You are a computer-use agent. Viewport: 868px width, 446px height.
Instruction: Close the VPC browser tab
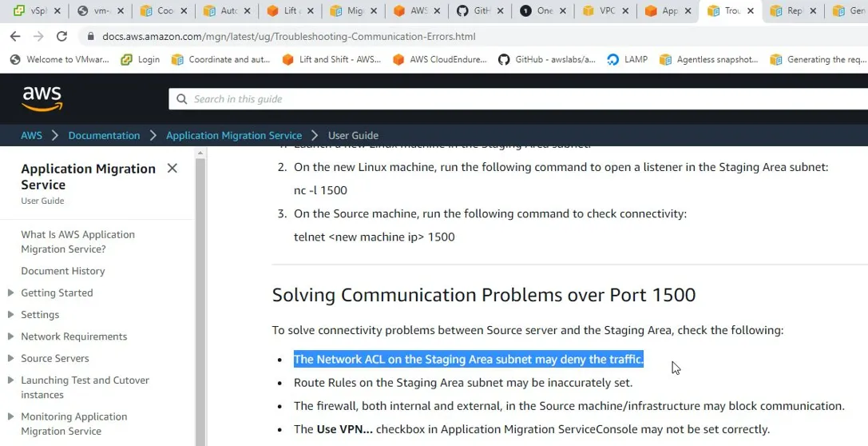[625, 10]
